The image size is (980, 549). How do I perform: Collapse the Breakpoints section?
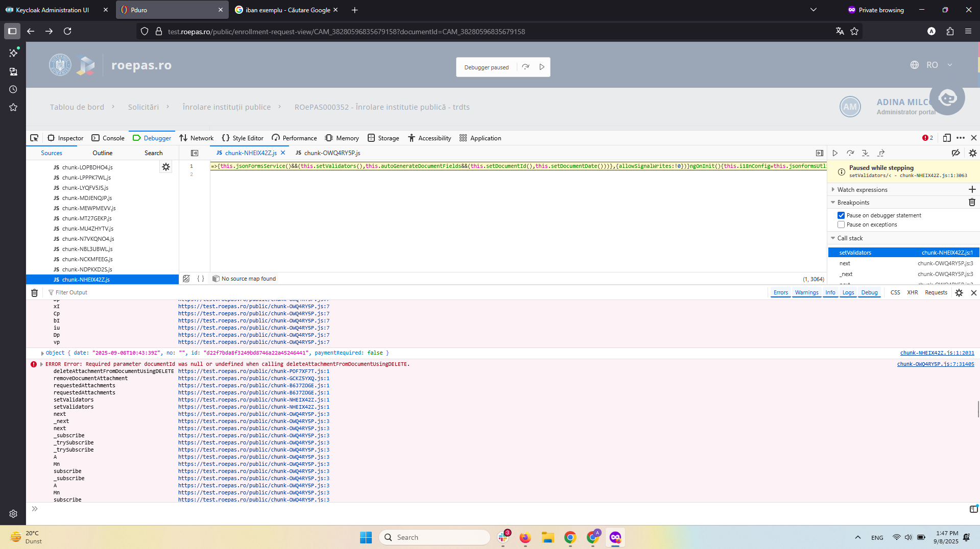833,202
